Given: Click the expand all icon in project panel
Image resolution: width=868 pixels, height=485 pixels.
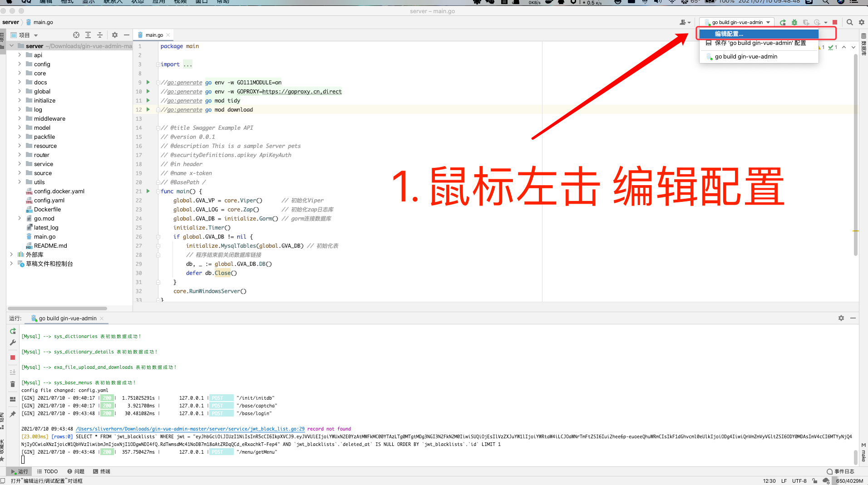Looking at the screenshot, I should [88, 35].
